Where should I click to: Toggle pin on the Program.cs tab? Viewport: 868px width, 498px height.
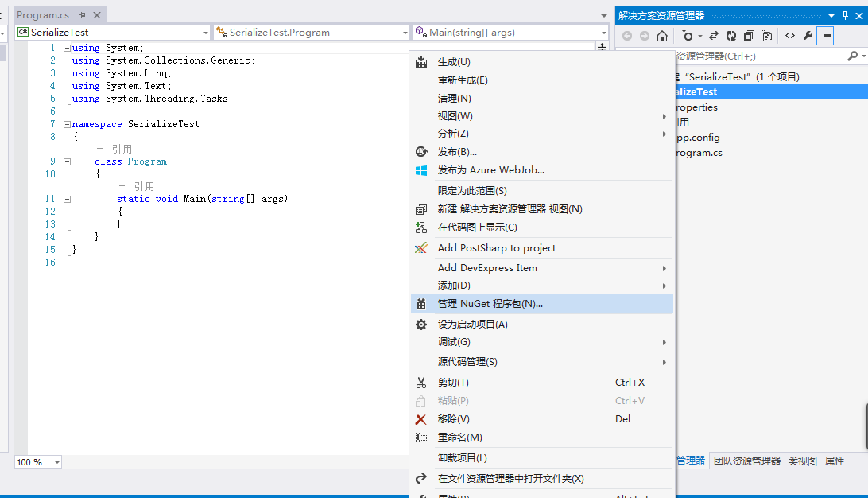coord(82,15)
